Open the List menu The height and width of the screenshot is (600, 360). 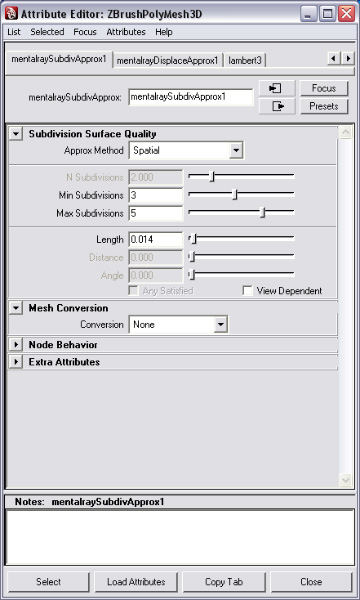point(14,32)
